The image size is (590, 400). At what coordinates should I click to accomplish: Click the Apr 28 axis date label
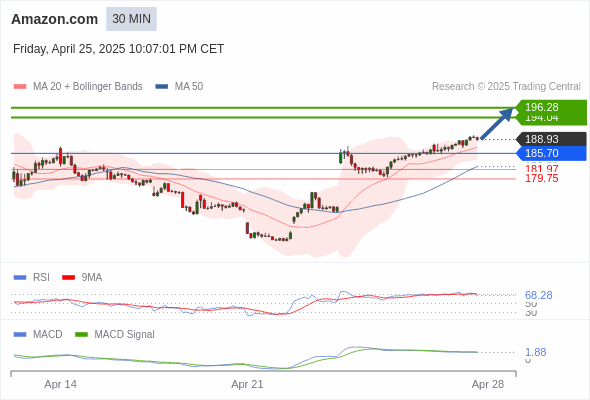pos(488,385)
